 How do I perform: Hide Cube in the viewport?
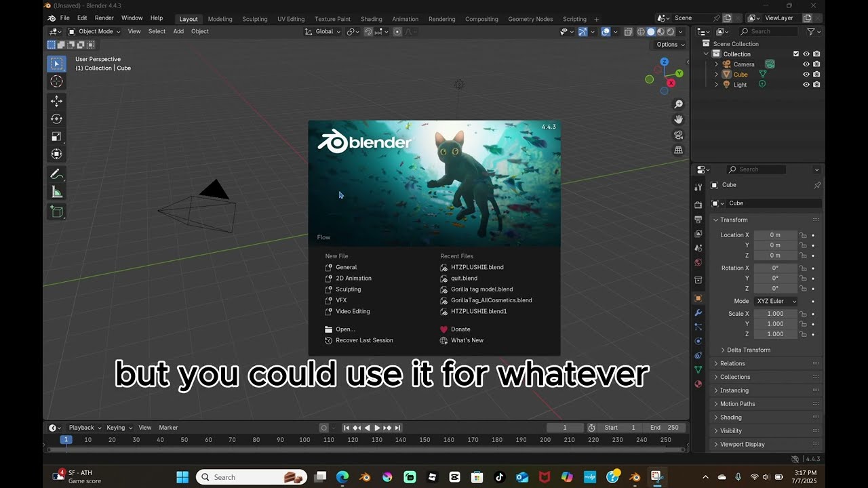[806, 75]
